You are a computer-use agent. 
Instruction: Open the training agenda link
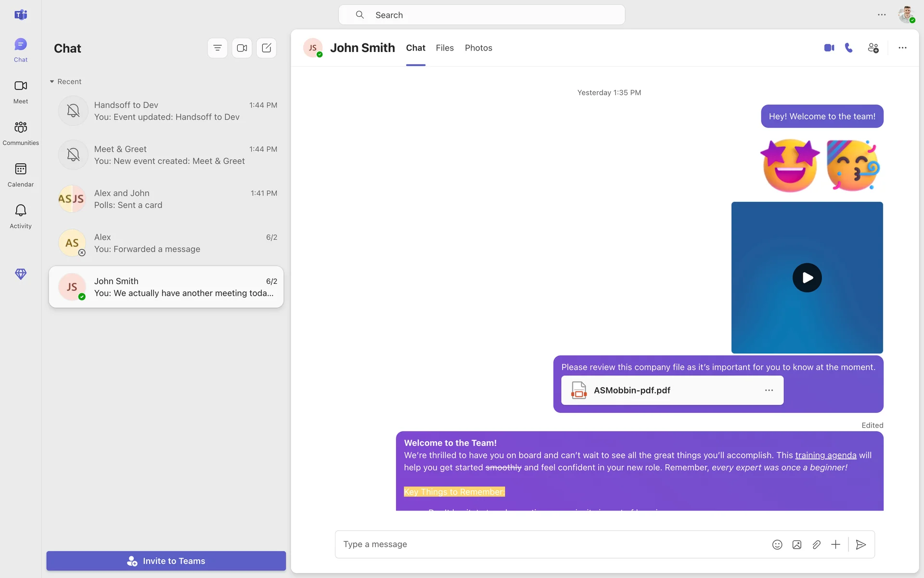click(x=825, y=455)
